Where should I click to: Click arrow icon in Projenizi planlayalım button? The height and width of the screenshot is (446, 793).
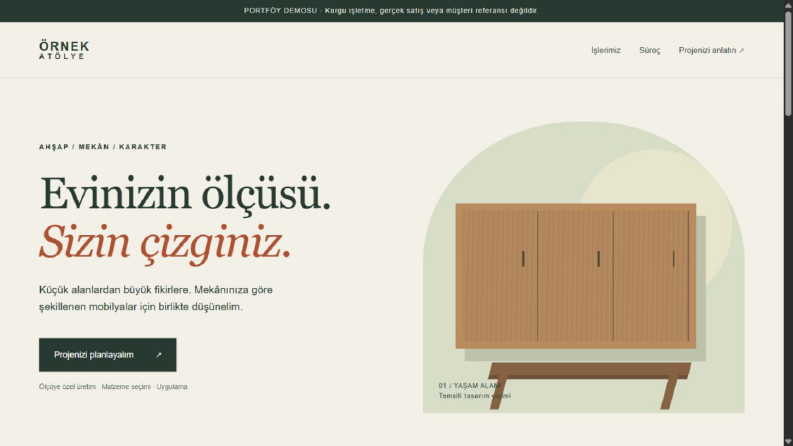click(159, 355)
